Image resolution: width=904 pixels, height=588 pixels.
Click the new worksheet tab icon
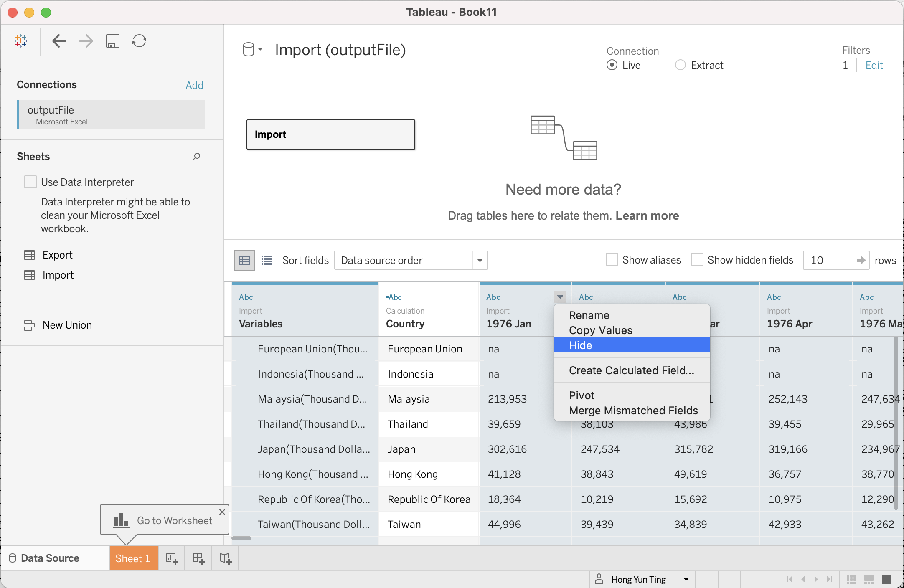[x=172, y=558]
